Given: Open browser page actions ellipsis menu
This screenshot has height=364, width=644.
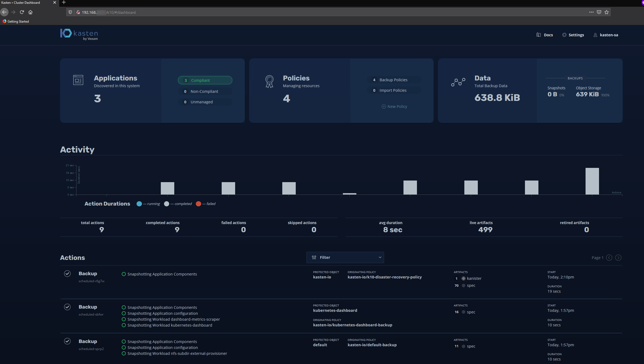Looking at the screenshot, I should [x=591, y=12].
